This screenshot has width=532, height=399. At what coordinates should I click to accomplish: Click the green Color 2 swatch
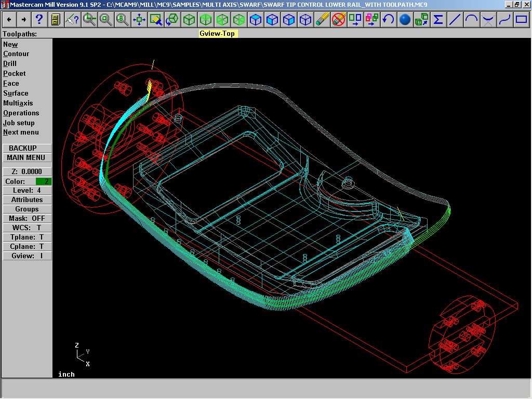tap(44, 181)
